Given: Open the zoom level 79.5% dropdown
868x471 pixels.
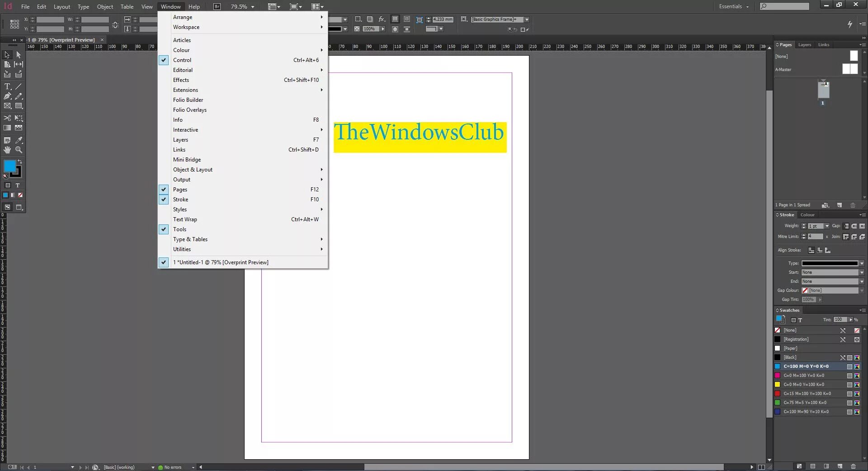Looking at the screenshot, I should (253, 7).
